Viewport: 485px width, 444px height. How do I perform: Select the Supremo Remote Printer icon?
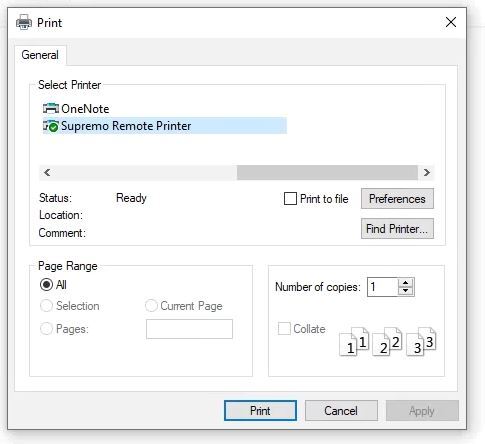(51, 126)
